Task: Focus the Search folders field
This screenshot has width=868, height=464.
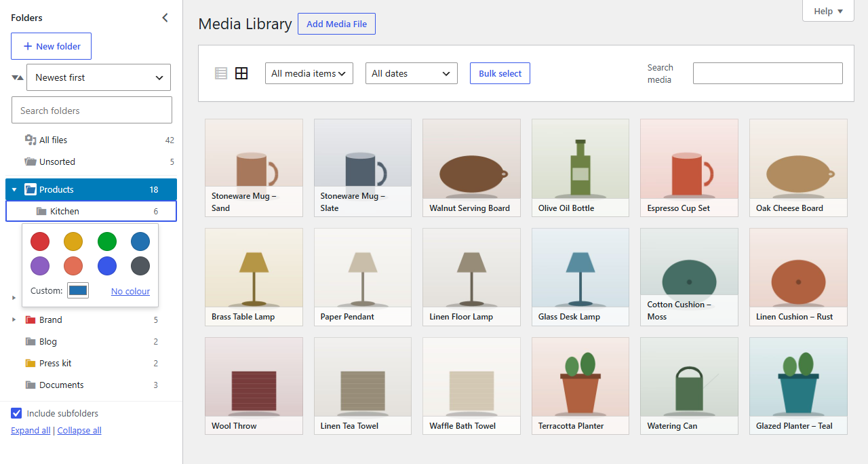Action: (92, 110)
